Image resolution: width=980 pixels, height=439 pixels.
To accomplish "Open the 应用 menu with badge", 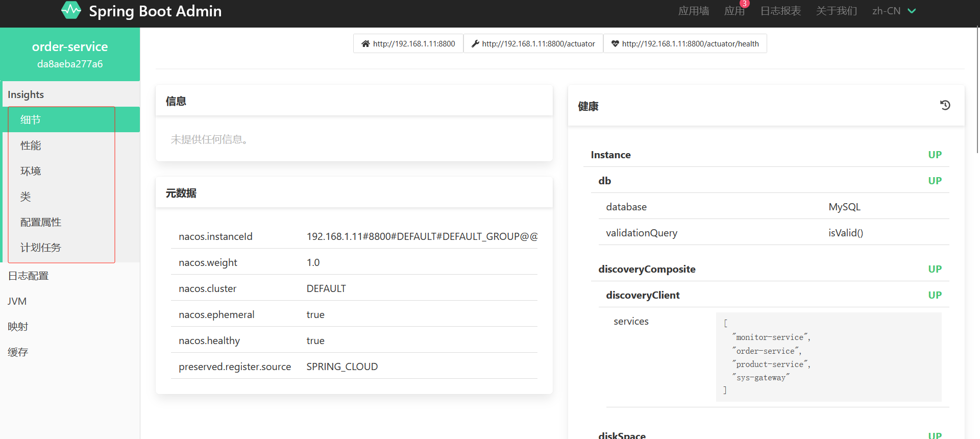I will [734, 11].
